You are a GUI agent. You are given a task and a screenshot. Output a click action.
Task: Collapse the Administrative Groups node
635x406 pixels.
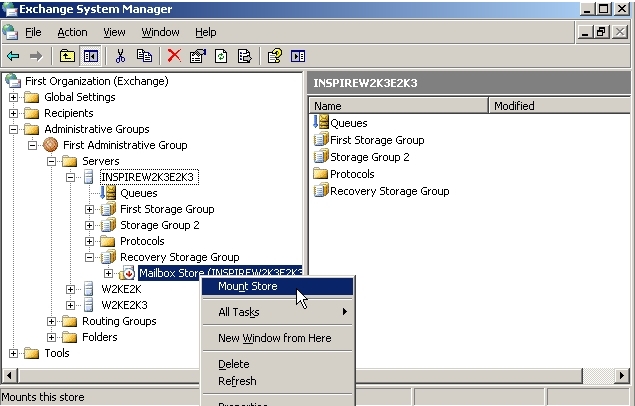tap(13, 129)
